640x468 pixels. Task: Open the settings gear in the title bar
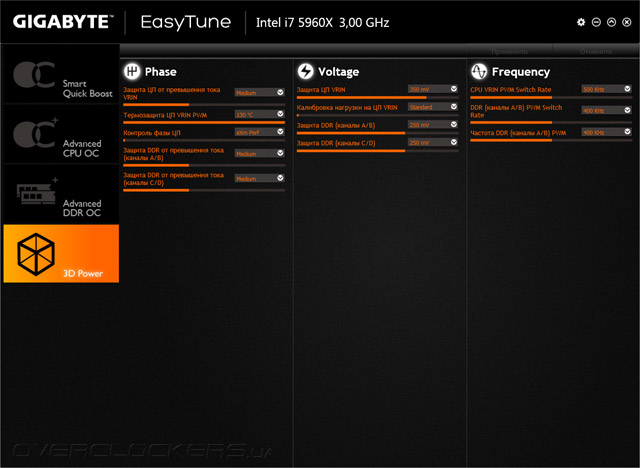tap(581, 22)
